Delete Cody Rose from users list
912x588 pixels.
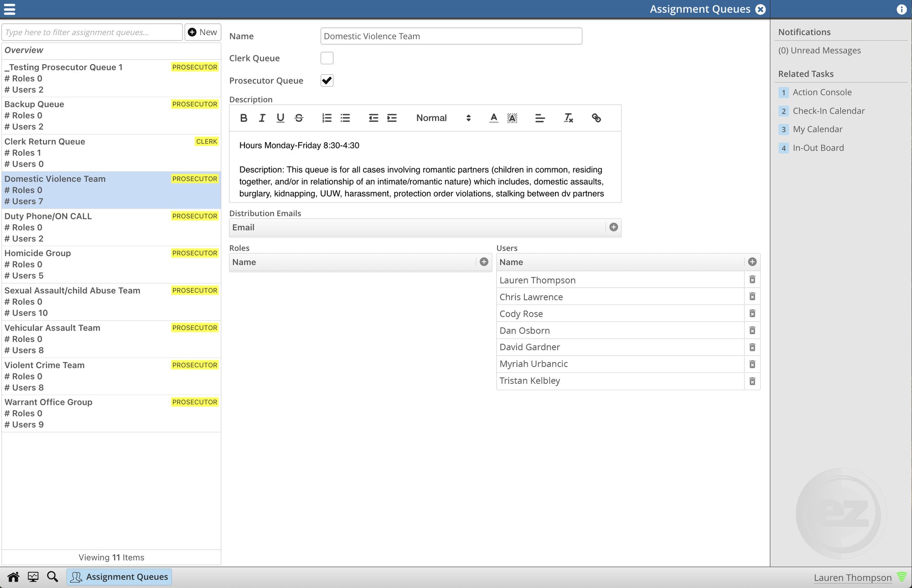click(x=752, y=313)
